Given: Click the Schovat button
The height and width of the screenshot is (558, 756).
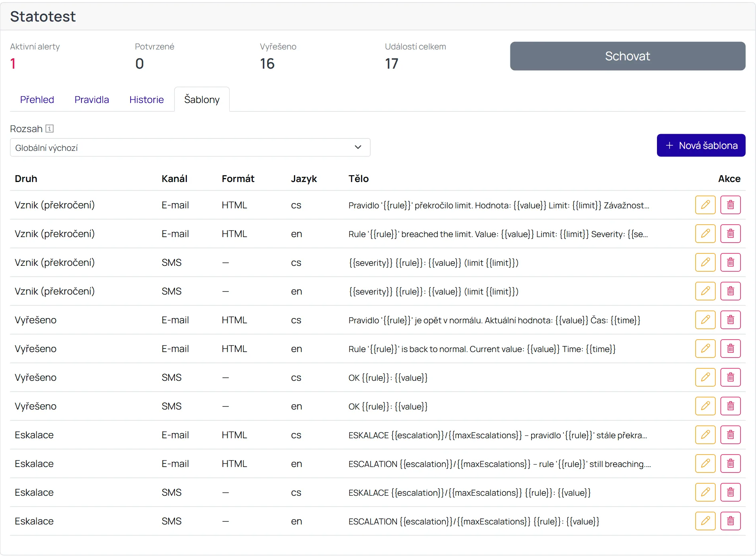Looking at the screenshot, I should coord(627,56).
